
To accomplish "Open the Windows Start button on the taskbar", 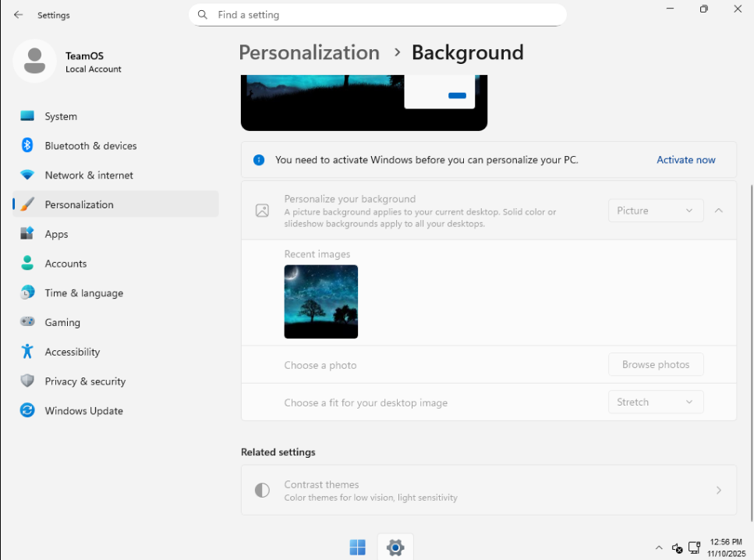I will [357, 547].
